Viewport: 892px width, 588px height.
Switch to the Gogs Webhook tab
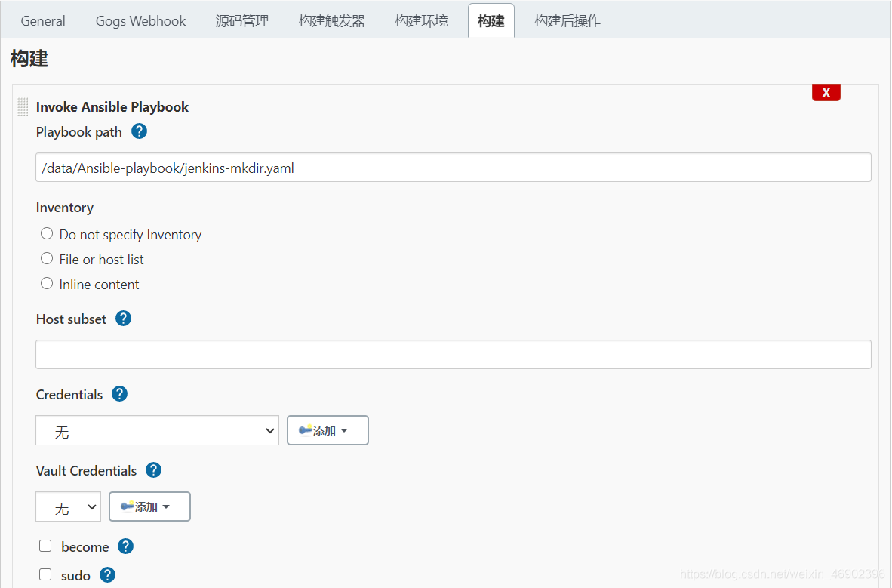(140, 21)
